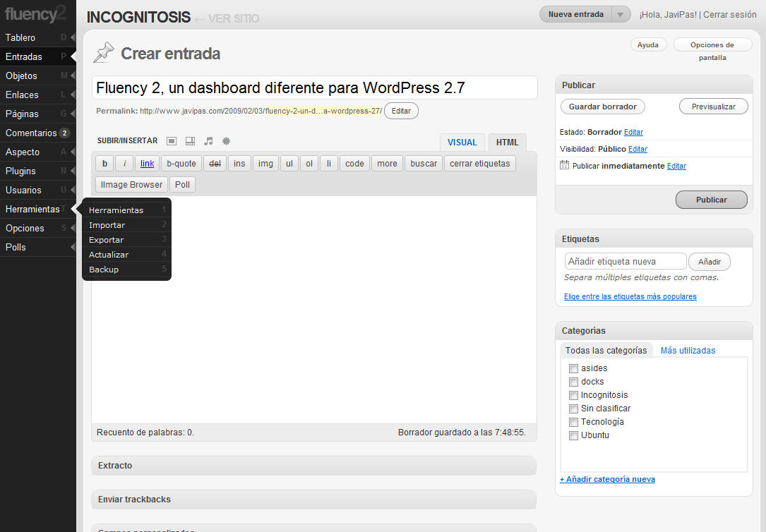Tick the Ubuntu category checkbox
Image resolution: width=766 pixels, height=532 pixels.
pyautogui.click(x=573, y=435)
